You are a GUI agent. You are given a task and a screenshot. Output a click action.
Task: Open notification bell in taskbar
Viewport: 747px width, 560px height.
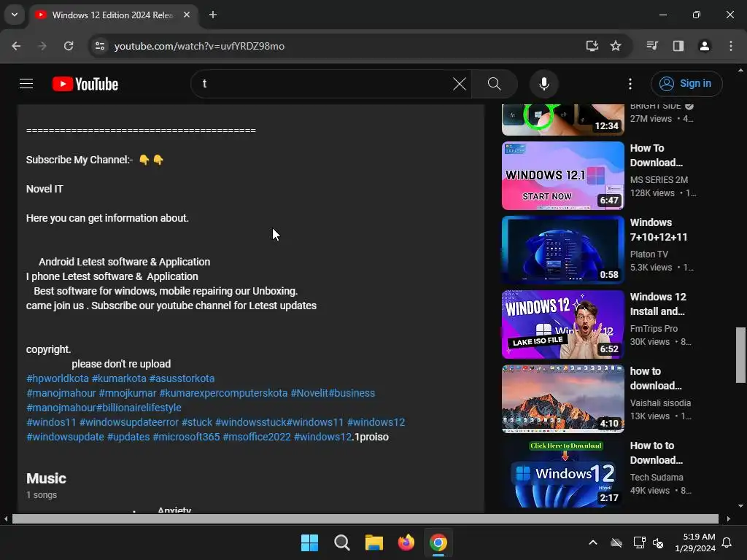tap(727, 542)
